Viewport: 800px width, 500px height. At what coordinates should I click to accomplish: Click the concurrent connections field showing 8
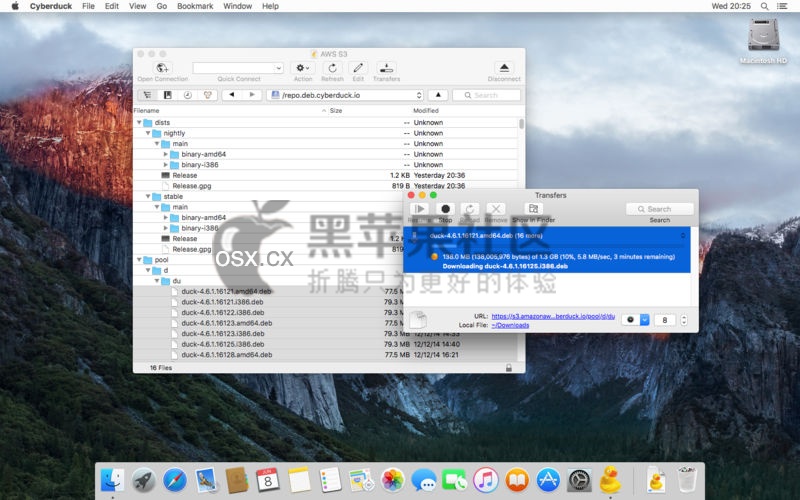665,320
